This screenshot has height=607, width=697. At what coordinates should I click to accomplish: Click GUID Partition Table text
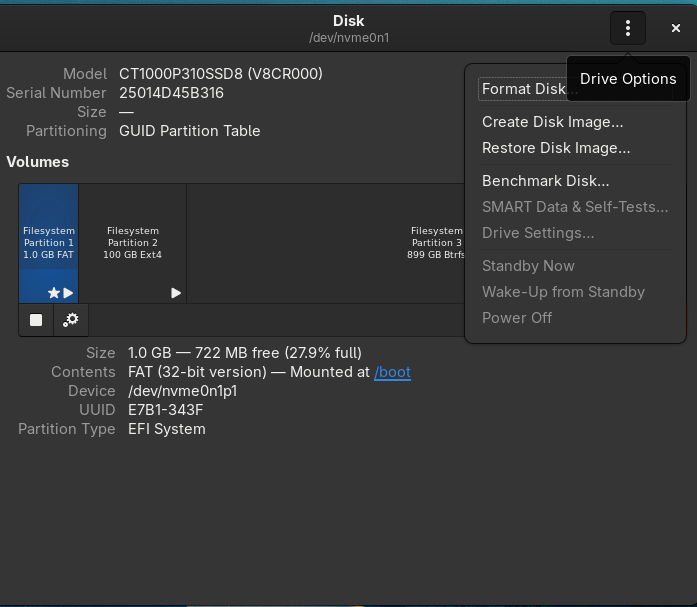click(x=189, y=131)
